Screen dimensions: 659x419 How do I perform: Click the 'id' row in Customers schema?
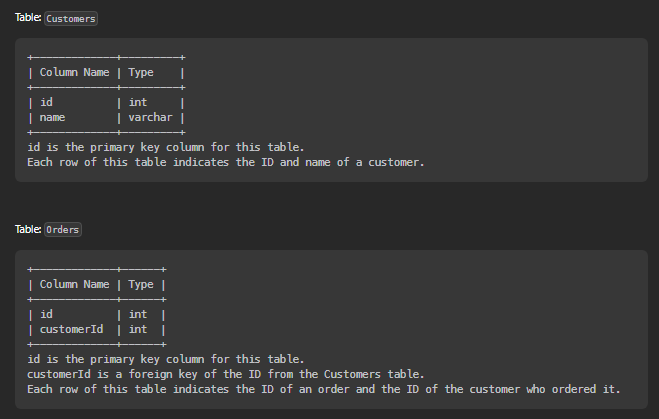point(106,102)
